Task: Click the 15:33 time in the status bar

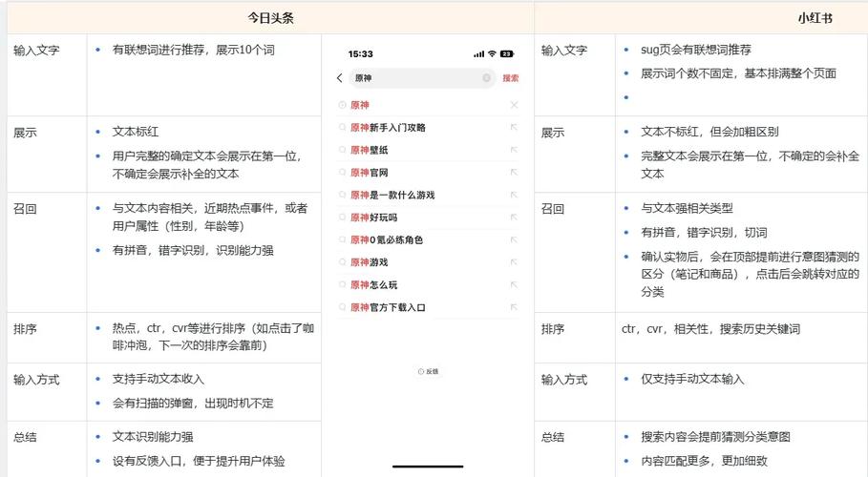Action: (x=360, y=53)
